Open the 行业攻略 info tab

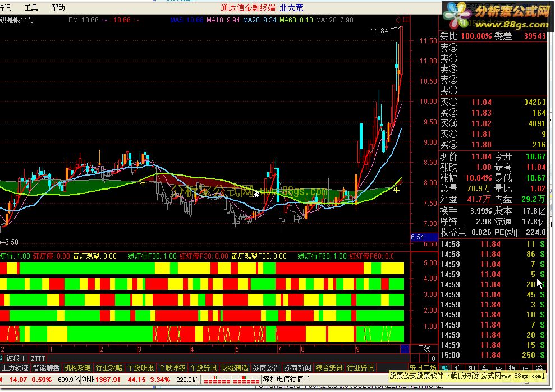(x=109, y=368)
